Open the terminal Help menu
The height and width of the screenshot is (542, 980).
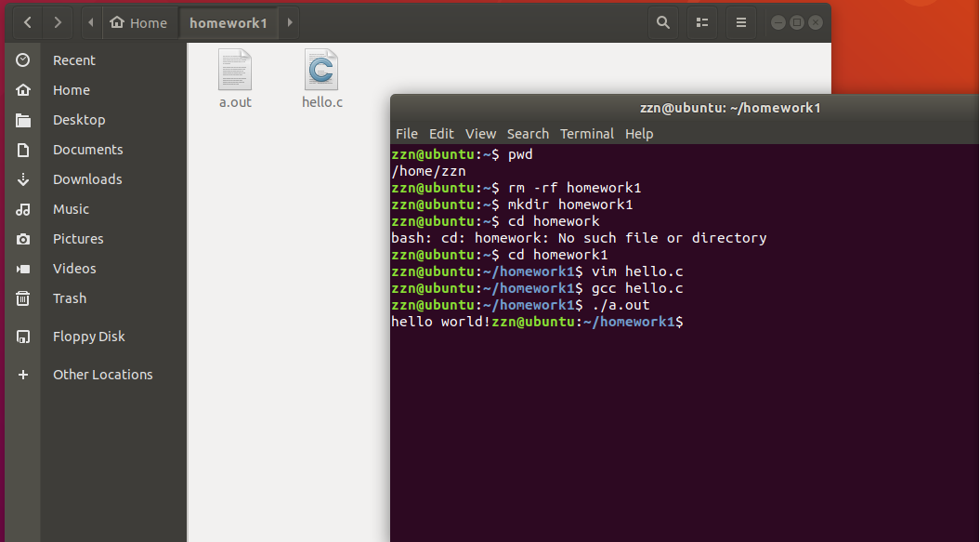(x=639, y=134)
